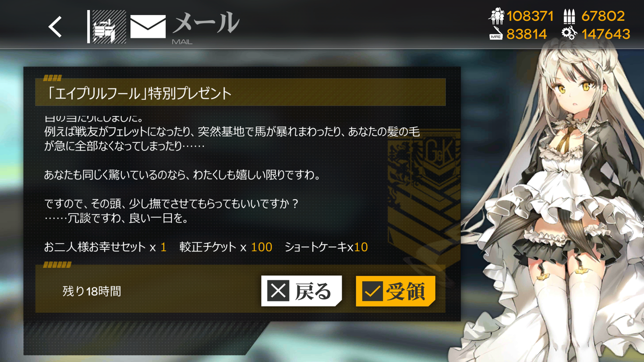The height and width of the screenshot is (362, 644).
Task: Click the X icon inside 戻る
Action: pos(279,291)
